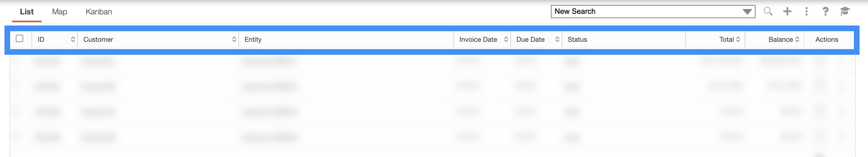The width and height of the screenshot is (868, 157).
Task: Open the Kanban view tab
Action: point(99,12)
